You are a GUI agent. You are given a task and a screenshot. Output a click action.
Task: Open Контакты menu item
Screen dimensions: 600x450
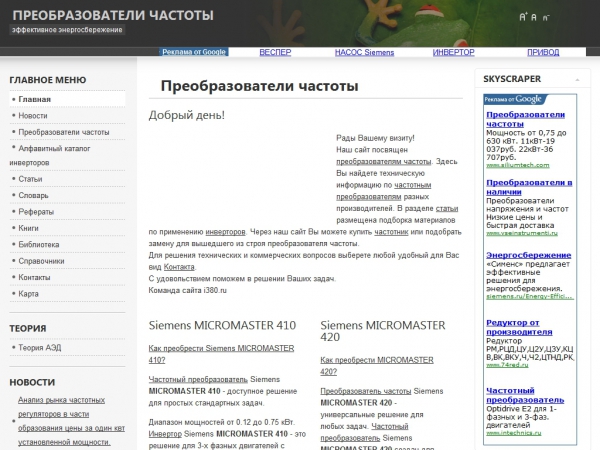67,277
